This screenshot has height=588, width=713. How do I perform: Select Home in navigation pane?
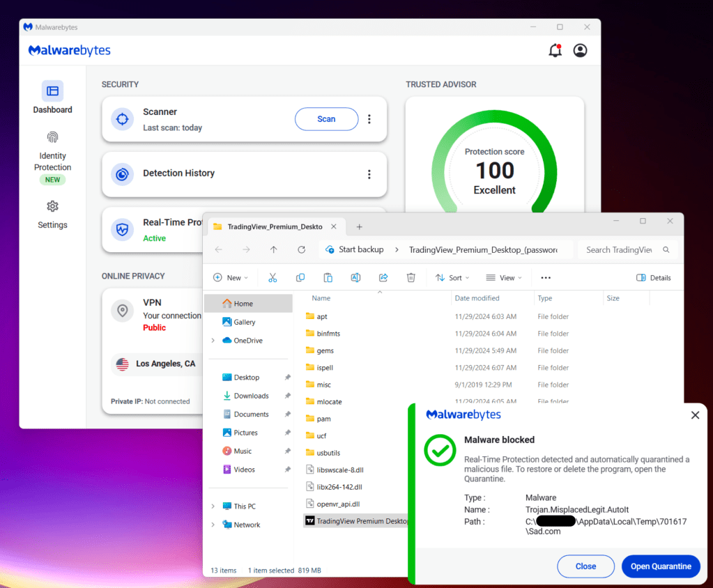(x=248, y=304)
